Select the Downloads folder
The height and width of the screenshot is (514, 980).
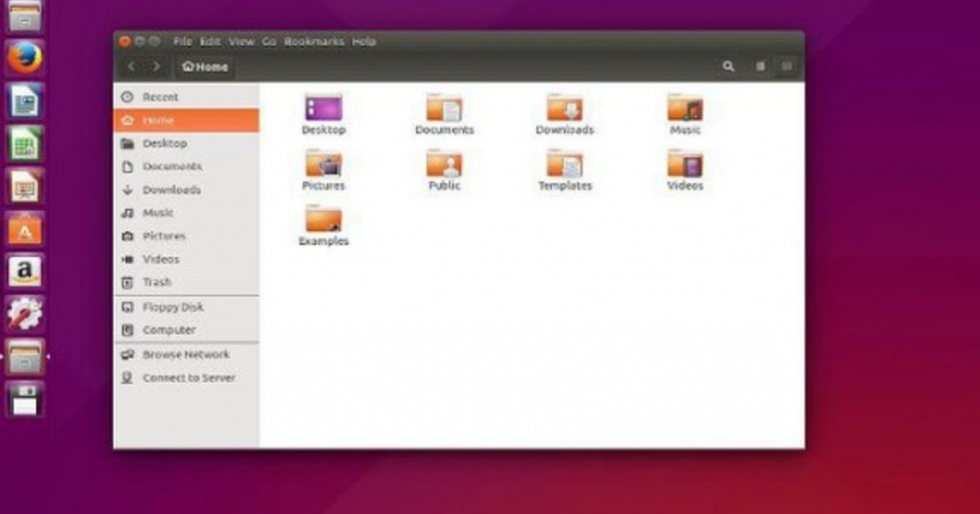[563, 110]
